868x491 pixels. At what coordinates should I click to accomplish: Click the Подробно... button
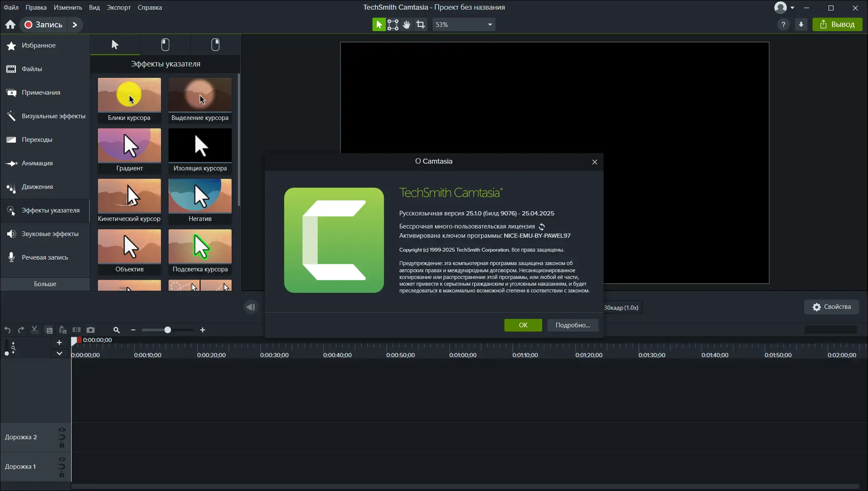(573, 325)
